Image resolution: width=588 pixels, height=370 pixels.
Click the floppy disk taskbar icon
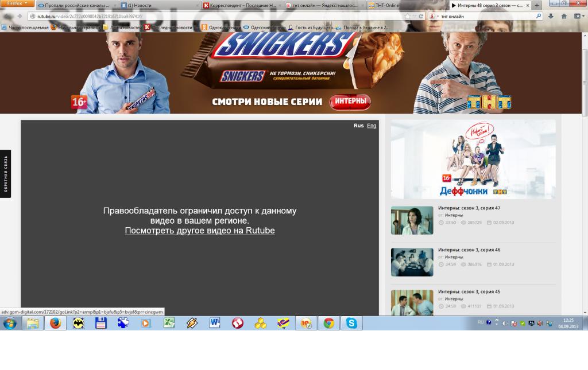pyautogui.click(x=101, y=323)
